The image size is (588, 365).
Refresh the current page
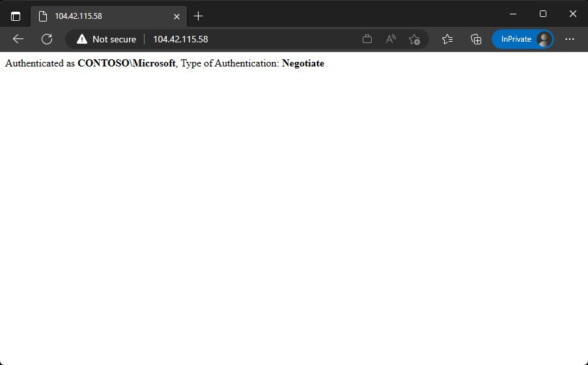(x=47, y=39)
